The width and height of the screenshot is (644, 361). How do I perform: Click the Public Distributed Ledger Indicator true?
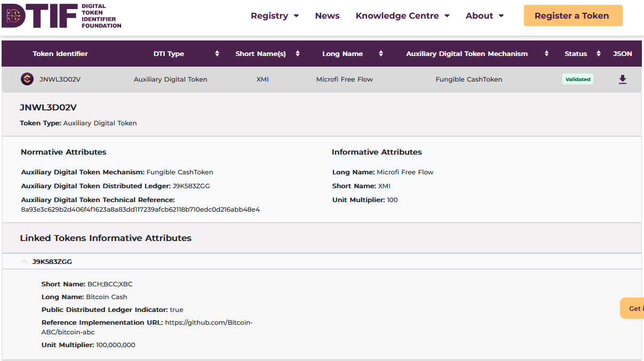click(177, 310)
